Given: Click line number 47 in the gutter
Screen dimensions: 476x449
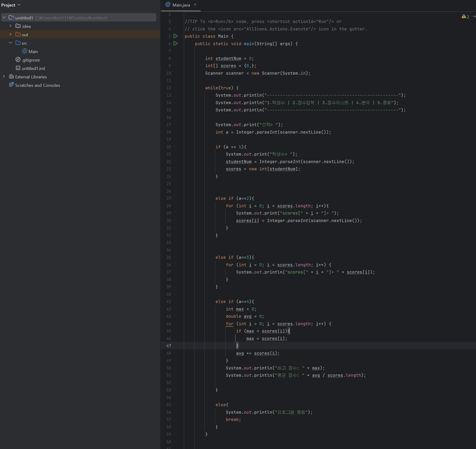Looking at the screenshot, I should pos(168,346).
